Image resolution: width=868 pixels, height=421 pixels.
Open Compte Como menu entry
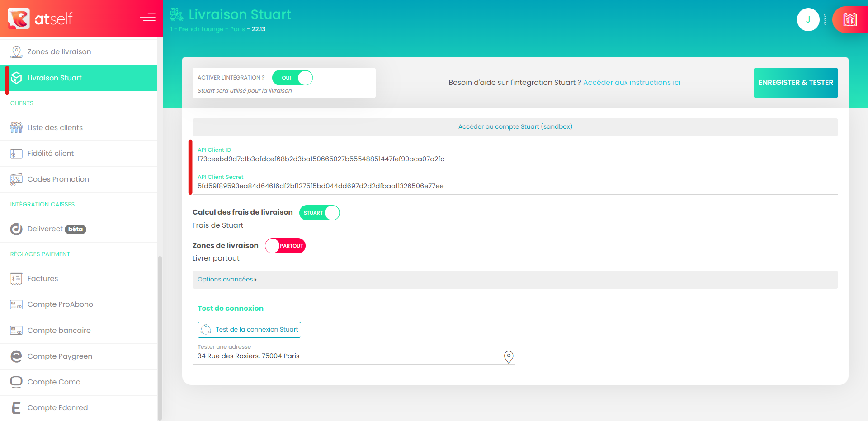(79, 382)
